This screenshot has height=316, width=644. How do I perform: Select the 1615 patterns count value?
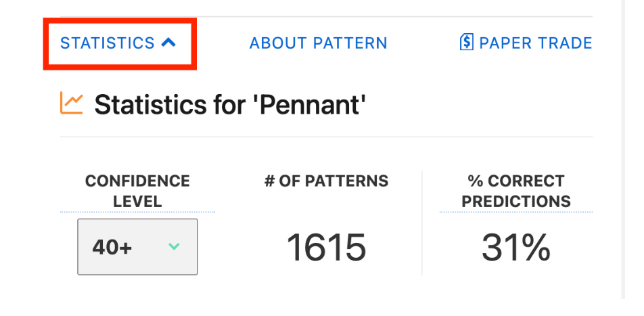pyautogui.click(x=326, y=247)
